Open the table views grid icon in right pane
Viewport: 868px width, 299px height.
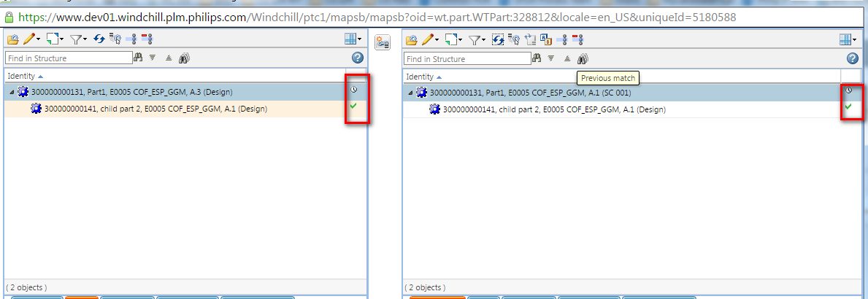[x=845, y=39]
